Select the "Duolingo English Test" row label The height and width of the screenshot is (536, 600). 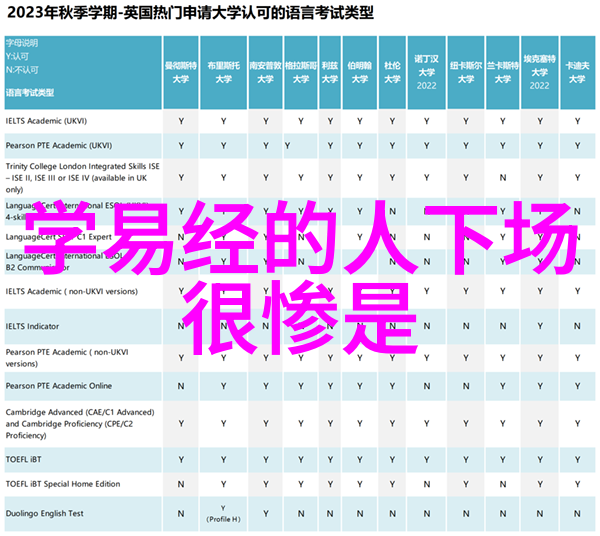pos(44,513)
